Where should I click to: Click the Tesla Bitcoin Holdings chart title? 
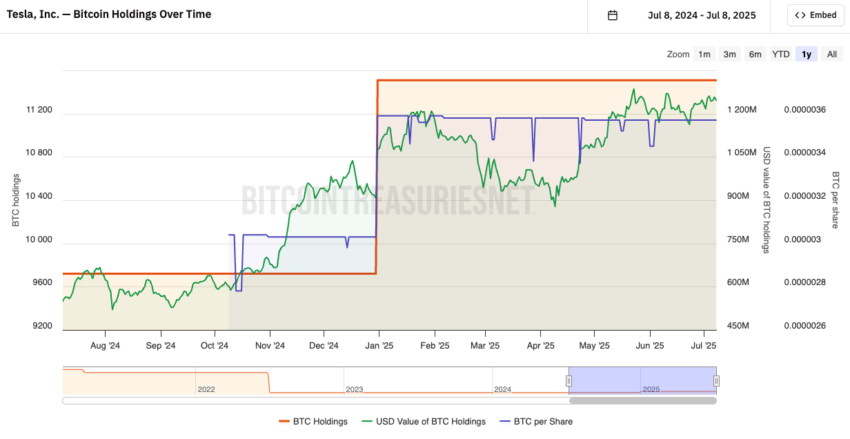(108, 15)
